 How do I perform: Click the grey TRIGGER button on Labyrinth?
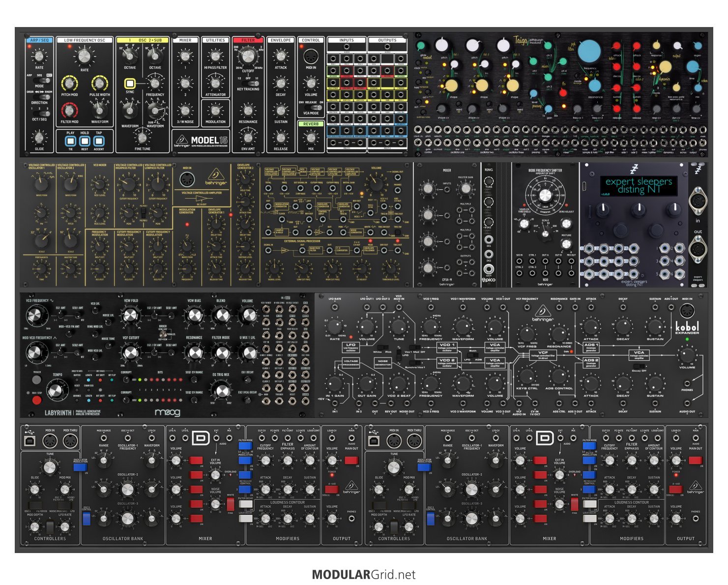click(37, 380)
